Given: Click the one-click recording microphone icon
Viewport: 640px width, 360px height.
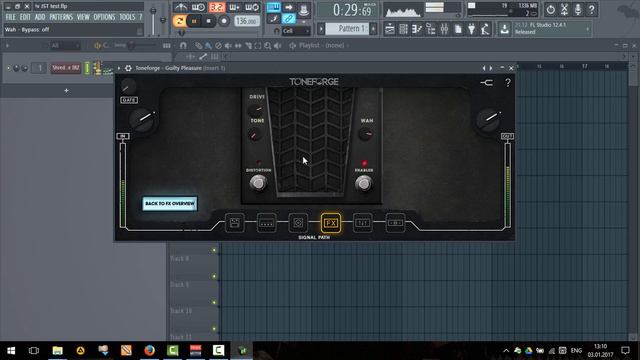Looking at the screenshot, I should pyautogui.click(x=578, y=9).
